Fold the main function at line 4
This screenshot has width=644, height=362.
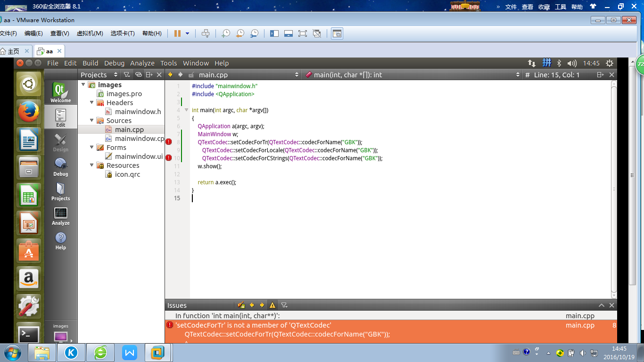(186, 110)
